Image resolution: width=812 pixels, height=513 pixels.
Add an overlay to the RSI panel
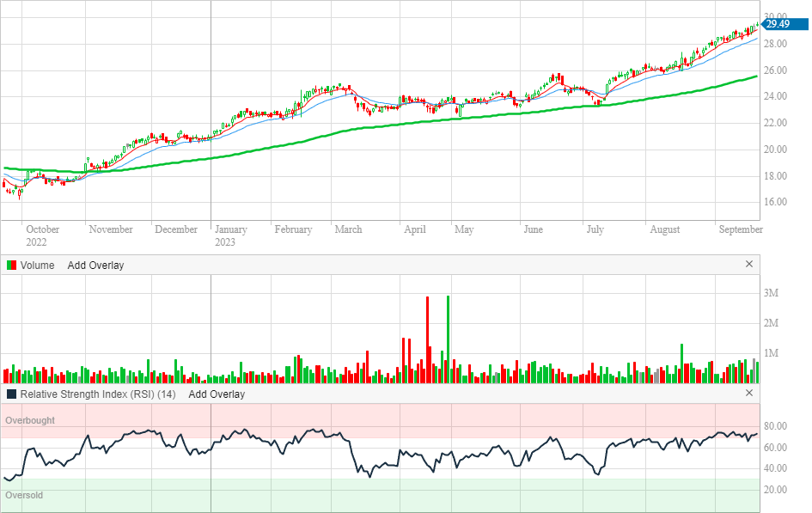click(x=217, y=394)
